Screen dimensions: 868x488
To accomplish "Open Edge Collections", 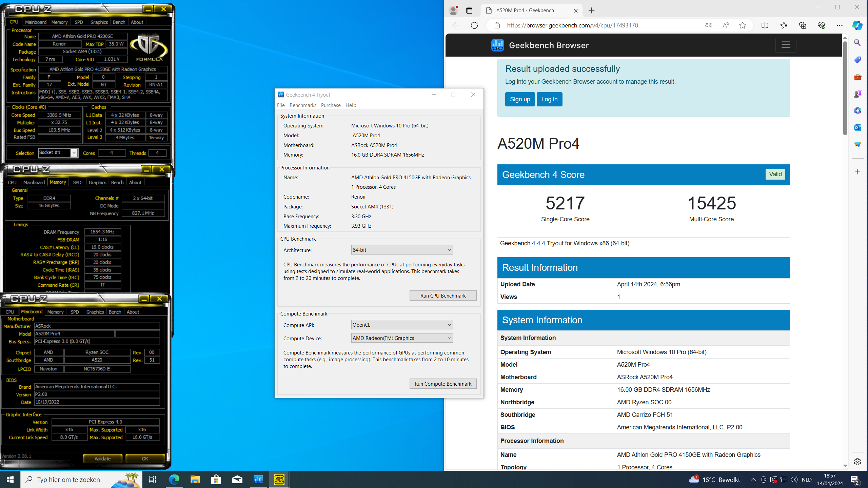I will click(x=803, y=25).
